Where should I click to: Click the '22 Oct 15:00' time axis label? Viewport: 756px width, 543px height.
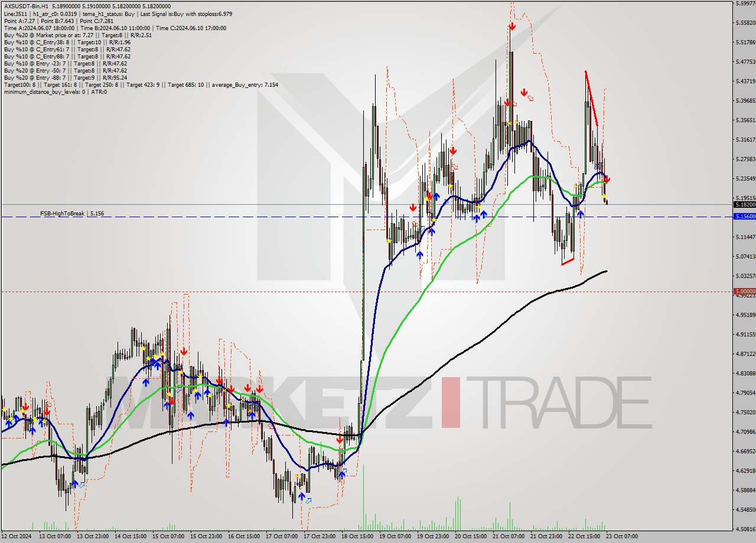tap(584, 537)
